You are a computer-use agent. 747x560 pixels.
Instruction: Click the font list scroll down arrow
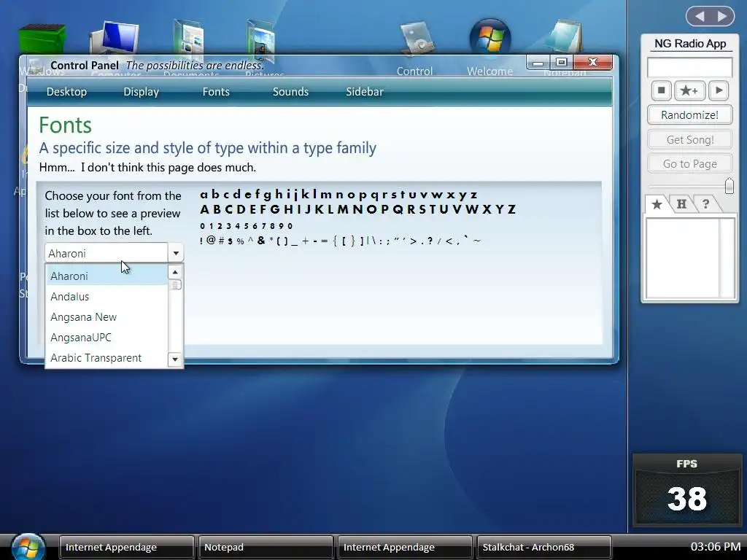[175, 359]
